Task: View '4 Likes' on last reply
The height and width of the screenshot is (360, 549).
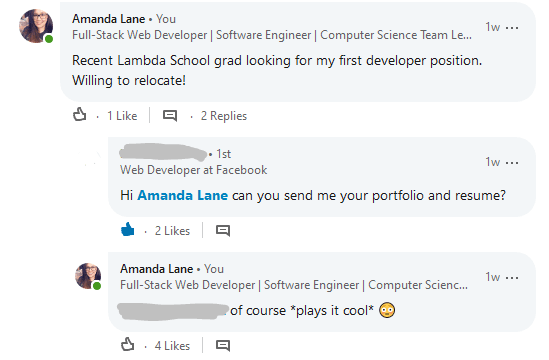Action: [x=172, y=346]
